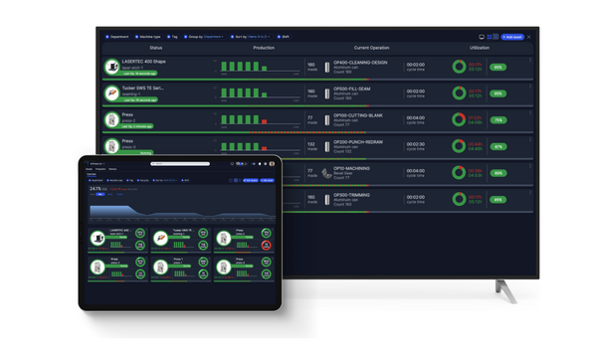This screenshot has height=364, width=597.
Task: Click utilization donut in LASERTEC 400 row
Action: point(459,67)
